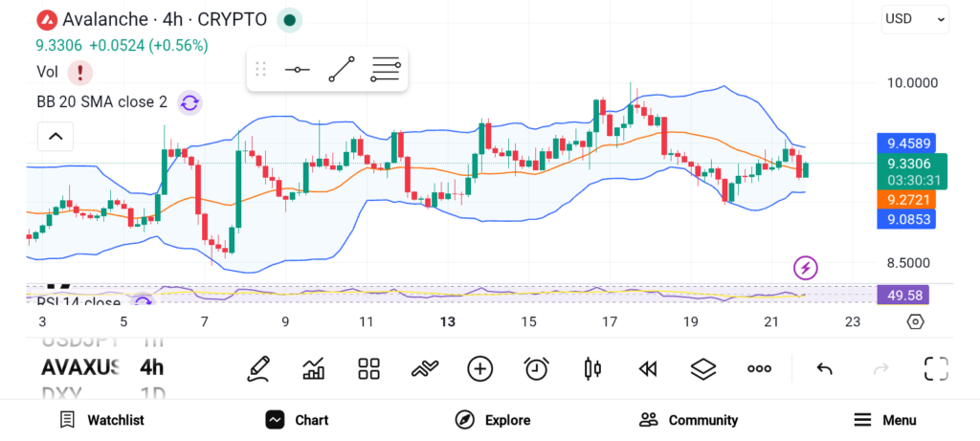This screenshot has width=980, height=441.
Task: Open the grid layout icon
Action: (x=368, y=368)
